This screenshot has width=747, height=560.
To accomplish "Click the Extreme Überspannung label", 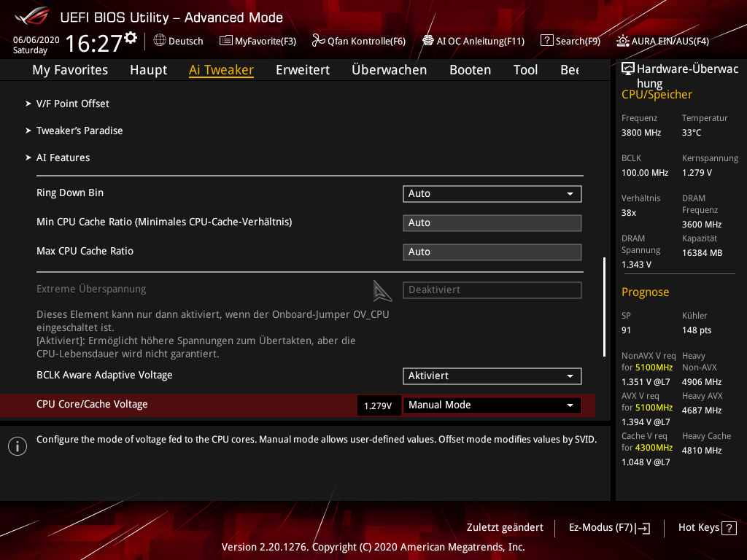I will pyautogui.click(x=91, y=289).
